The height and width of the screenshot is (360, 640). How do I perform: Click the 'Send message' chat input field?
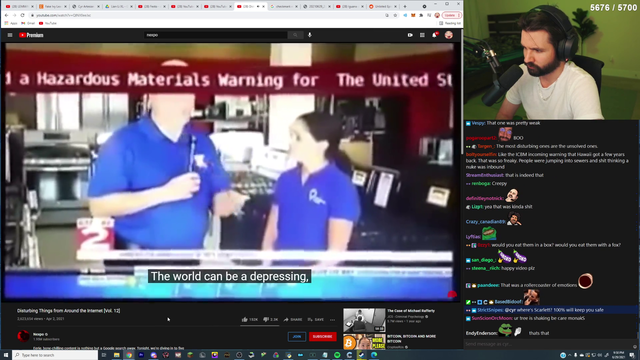pos(547,344)
